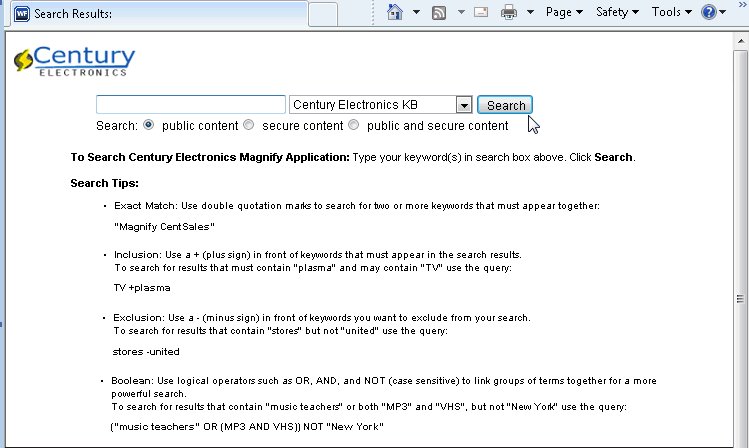Click the scrollbar up arrow
This screenshot has width=749, height=448.
click(741, 41)
